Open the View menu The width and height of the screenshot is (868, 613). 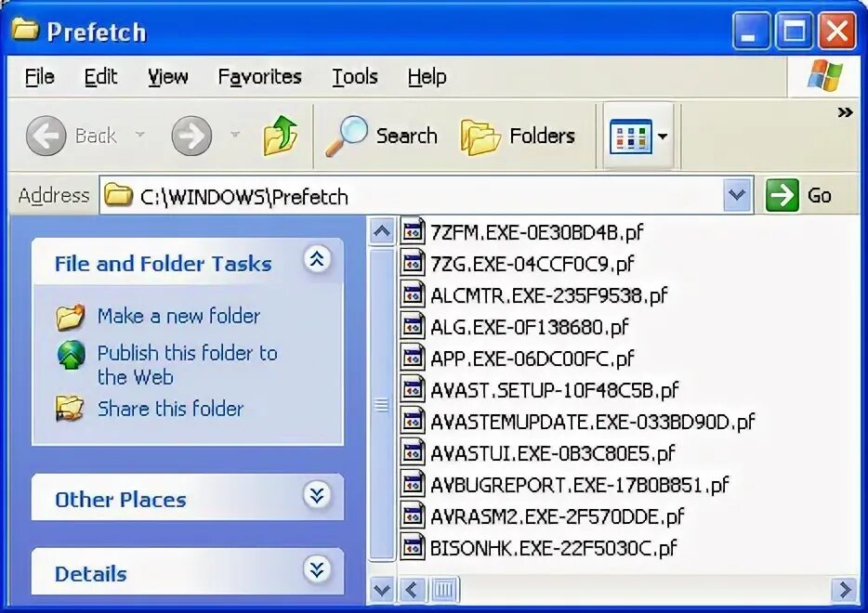tap(167, 76)
